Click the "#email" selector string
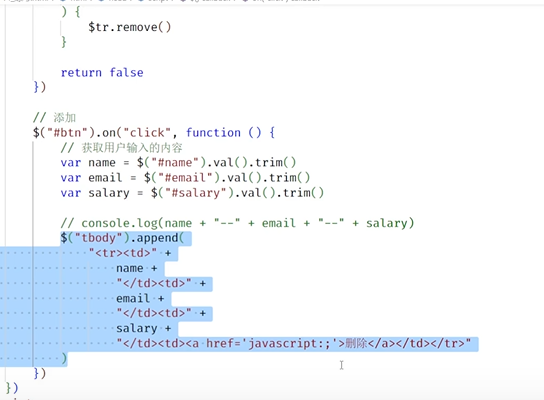Viewport: 544px width, 400px height. coord(185,178)
